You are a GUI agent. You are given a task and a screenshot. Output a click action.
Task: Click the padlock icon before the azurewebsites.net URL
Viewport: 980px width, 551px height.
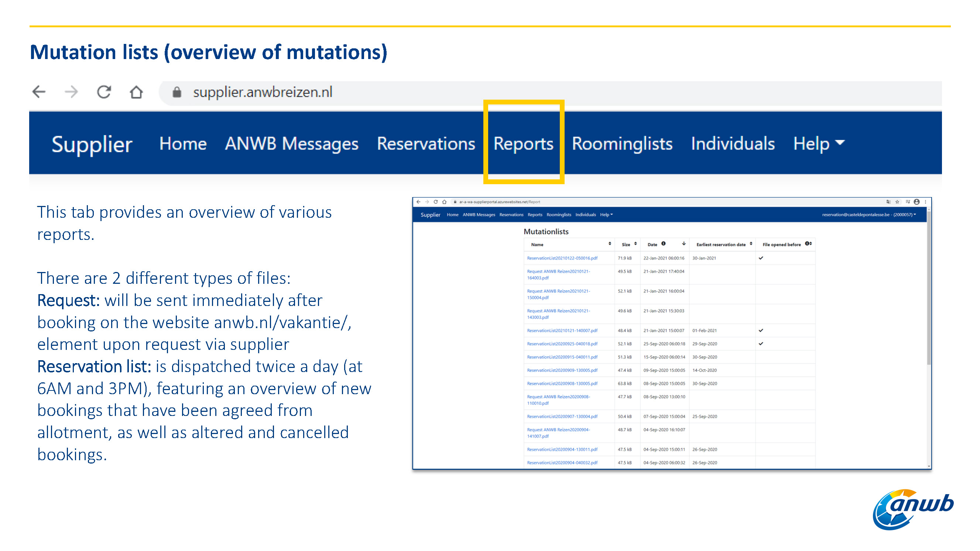455,202
